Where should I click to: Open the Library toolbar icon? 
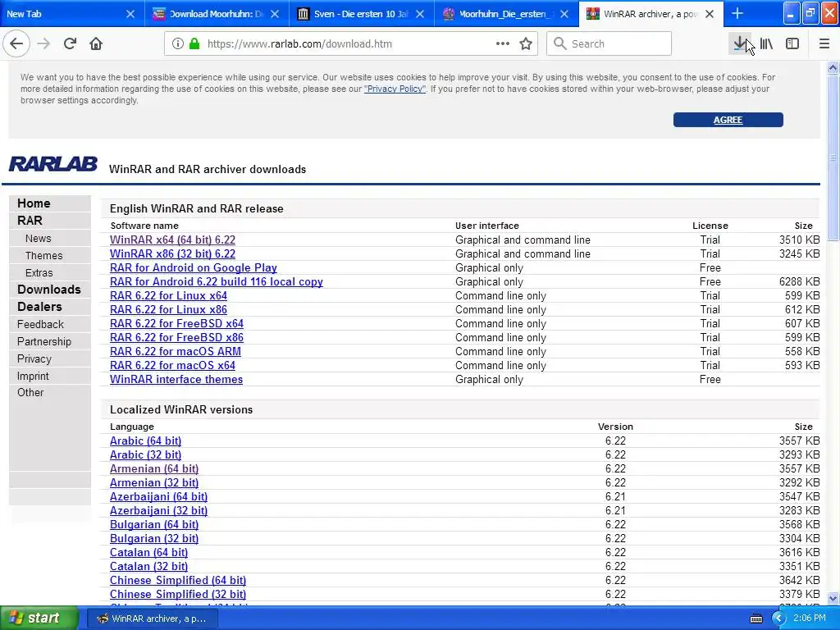pyautogui.click(x=766, y=44)
